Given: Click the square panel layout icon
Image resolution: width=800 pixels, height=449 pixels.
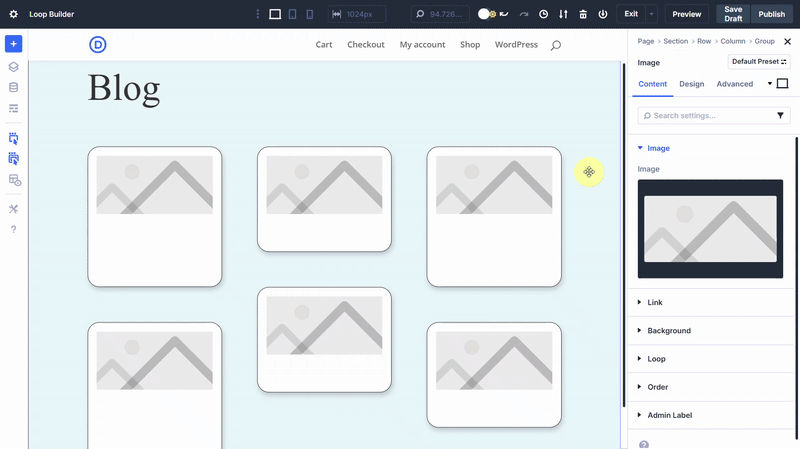Looking at the screenshot, I should pos(782,83).
